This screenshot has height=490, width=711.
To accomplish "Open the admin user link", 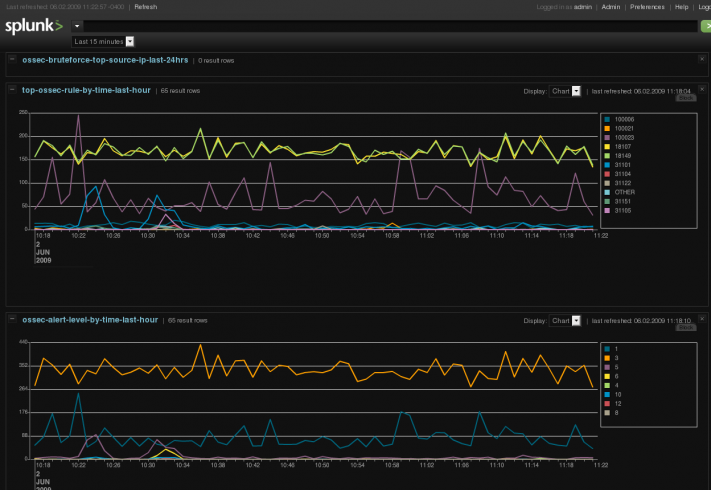I will point(583,7).
